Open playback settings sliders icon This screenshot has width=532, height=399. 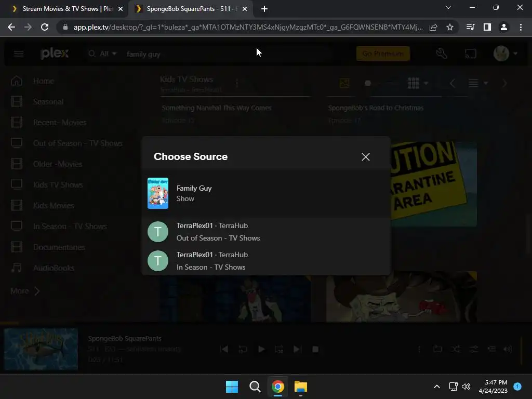pyautogui.click(x=474, y=349)
